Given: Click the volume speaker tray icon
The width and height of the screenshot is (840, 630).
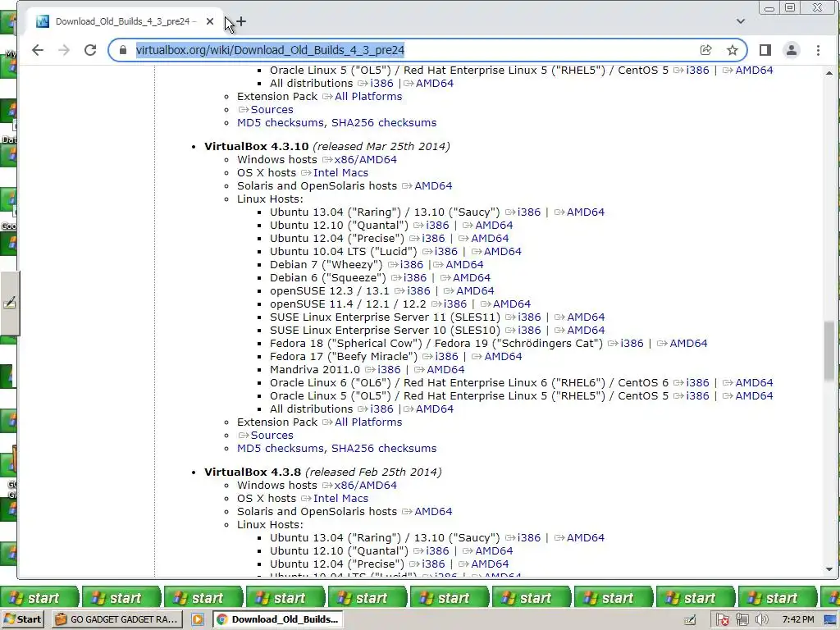Looking at the screenshot, I should [762, 620].
